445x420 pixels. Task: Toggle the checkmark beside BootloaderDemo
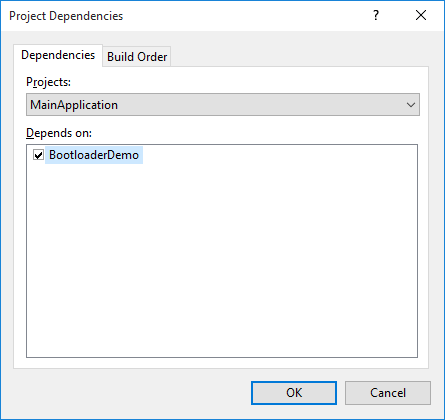[38, 155]
